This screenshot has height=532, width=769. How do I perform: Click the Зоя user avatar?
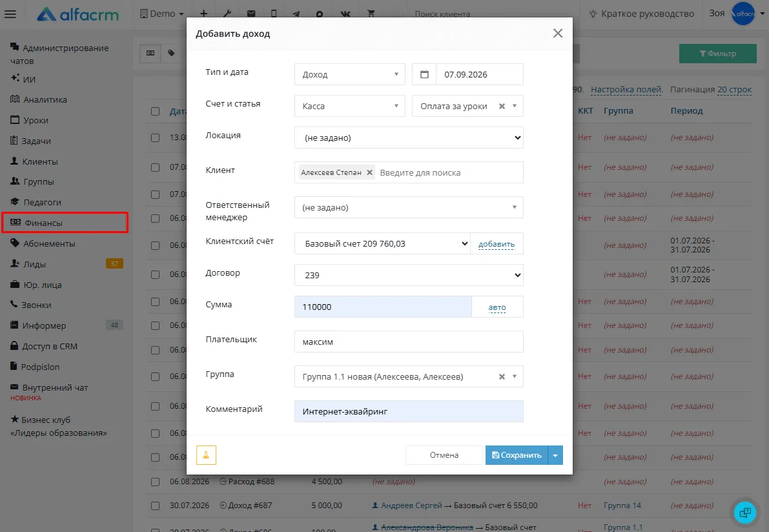click(x=743, y=14)
